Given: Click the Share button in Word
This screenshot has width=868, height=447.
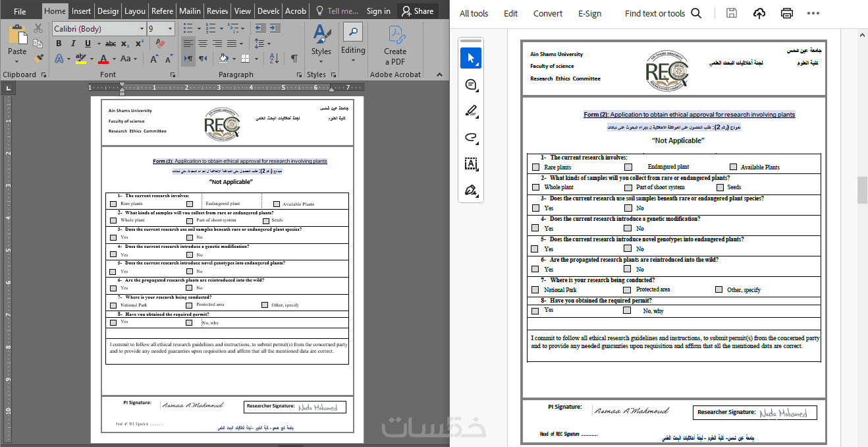Looking at the screenshot, I should click(418, 11).
